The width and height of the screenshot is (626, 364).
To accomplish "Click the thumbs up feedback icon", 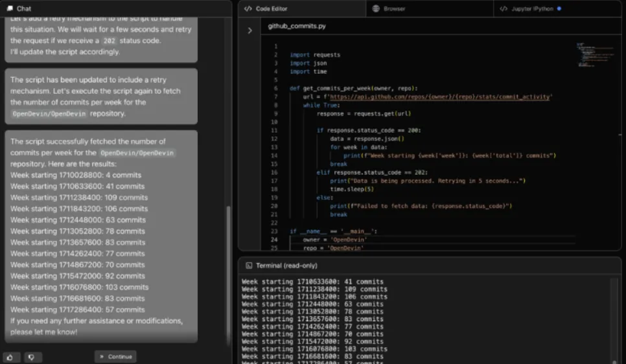I will 10,358.
